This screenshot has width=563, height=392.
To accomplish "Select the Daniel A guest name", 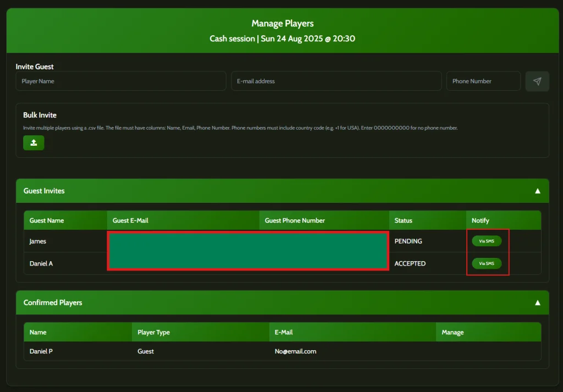I will (x=41, y=263).
